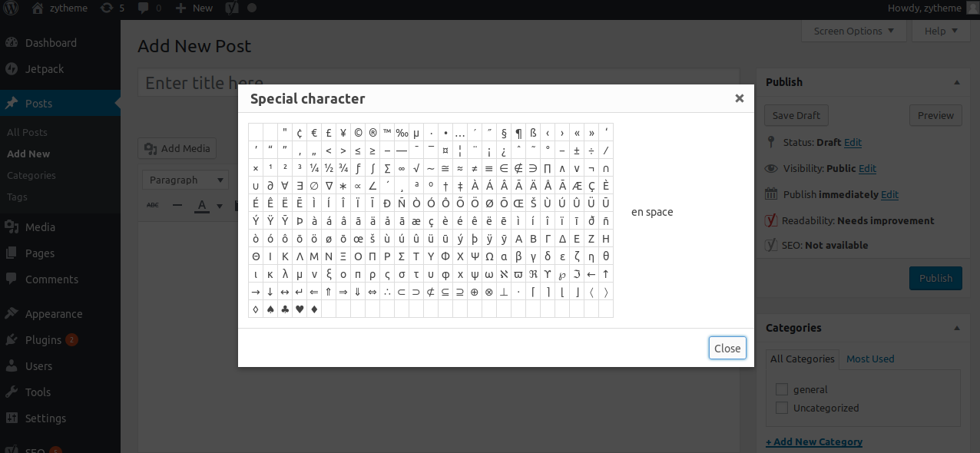Collapse the Categories meta box
This screenshot has height=453, width=980.
(957, 328)
